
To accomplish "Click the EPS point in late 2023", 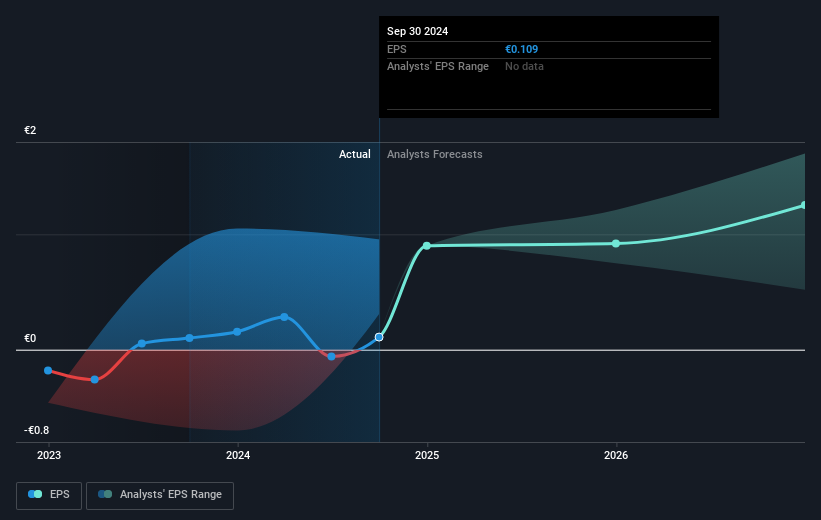I will pyautogui.click(x=190, y=338).
